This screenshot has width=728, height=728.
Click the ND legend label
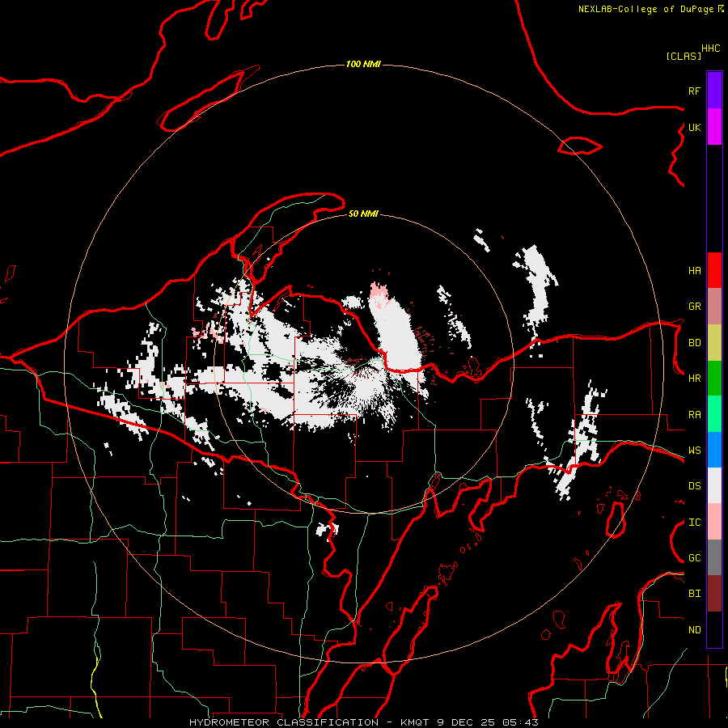click(694, 630)
